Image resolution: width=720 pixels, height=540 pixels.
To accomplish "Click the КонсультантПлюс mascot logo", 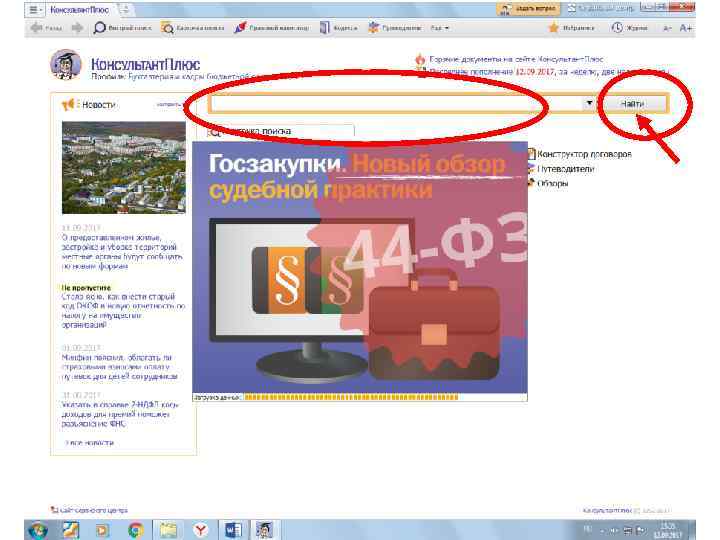I will 66,64.
